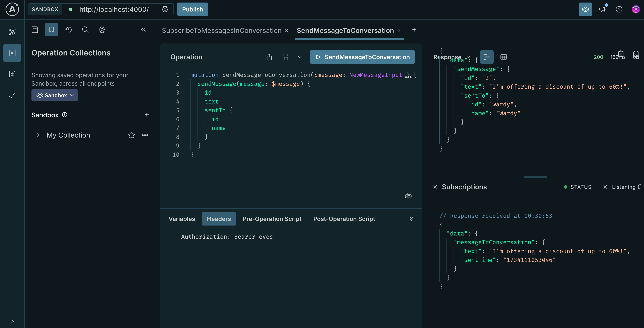Open saved operations bookmark icon
The width and height of the screenshot is (644, 328).
[x=51, y=29]
